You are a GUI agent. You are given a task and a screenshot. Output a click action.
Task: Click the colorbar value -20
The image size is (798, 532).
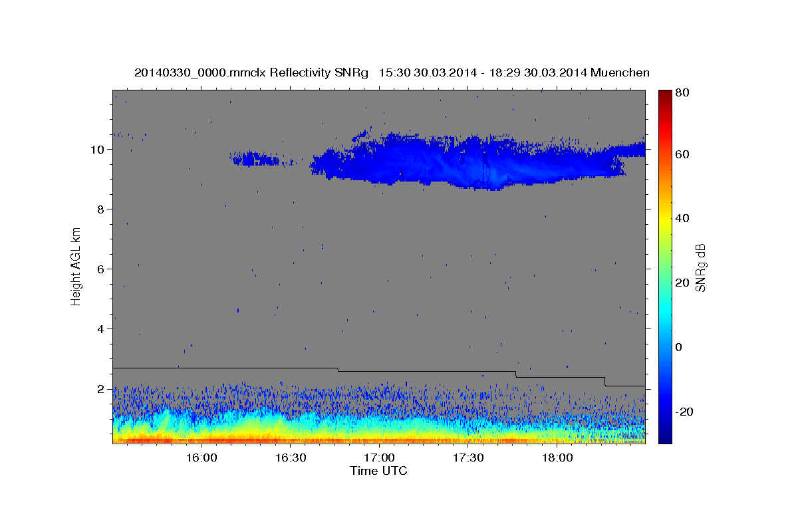686,412
